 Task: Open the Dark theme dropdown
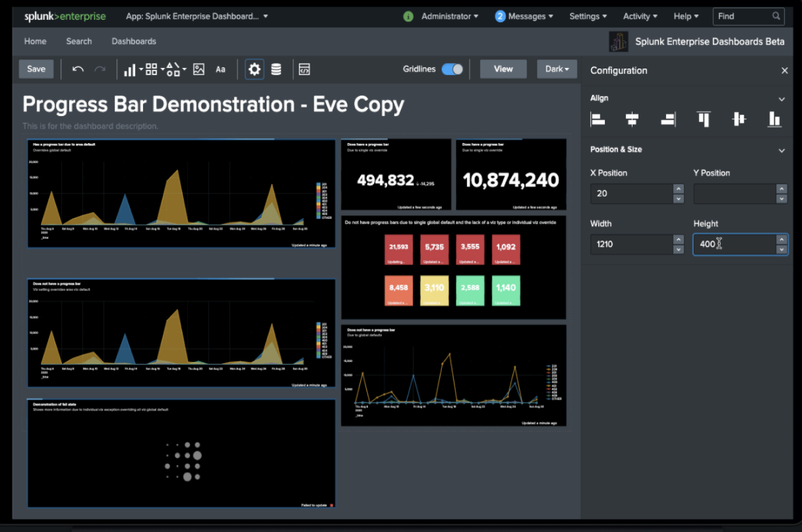click(557, 69)
